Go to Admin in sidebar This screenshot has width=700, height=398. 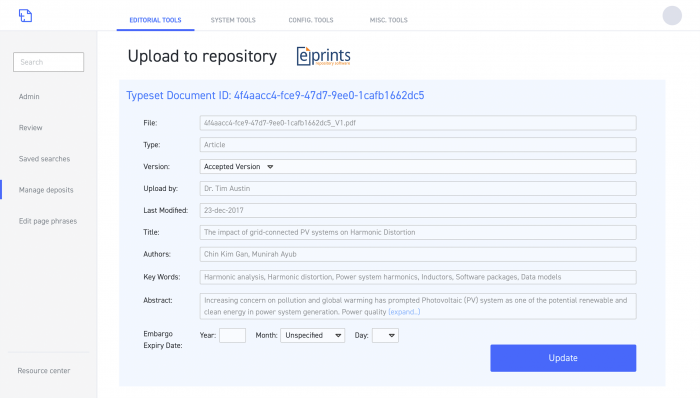(x=29, y=96)
